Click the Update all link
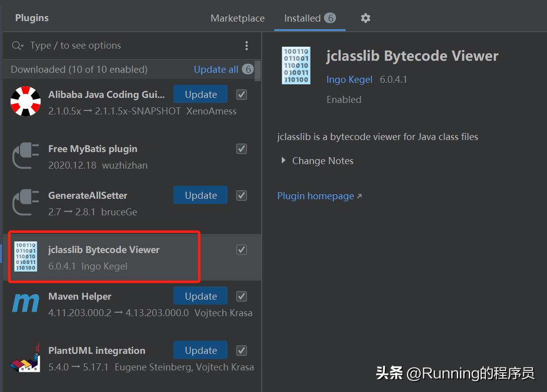The height and width of the screenshot is (392, 547). (x=216, y=69)
